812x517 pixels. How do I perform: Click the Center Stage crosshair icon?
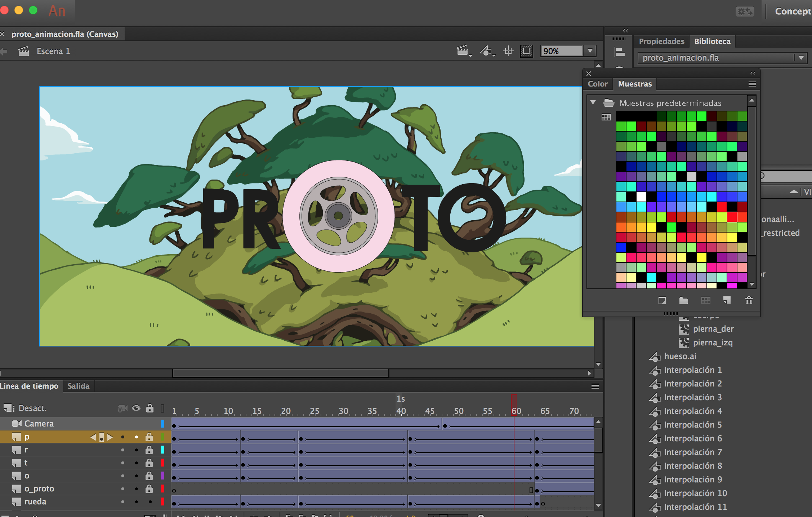pos(508,51)
